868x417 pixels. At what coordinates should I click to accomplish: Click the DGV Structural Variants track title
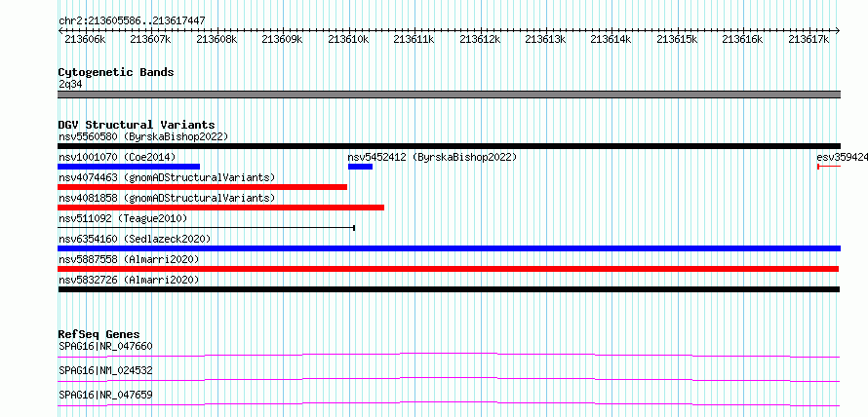[x=137, y=125]
